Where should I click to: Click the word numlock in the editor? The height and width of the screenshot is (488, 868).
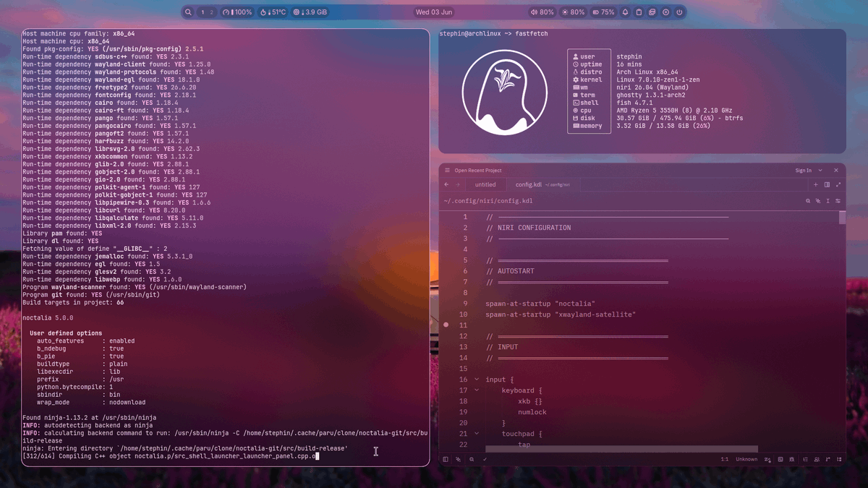[532, 412]
